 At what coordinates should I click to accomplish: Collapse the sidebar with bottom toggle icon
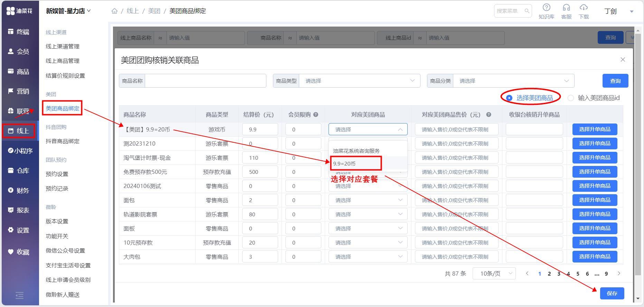pyautogui.click(x=20, y=295)
